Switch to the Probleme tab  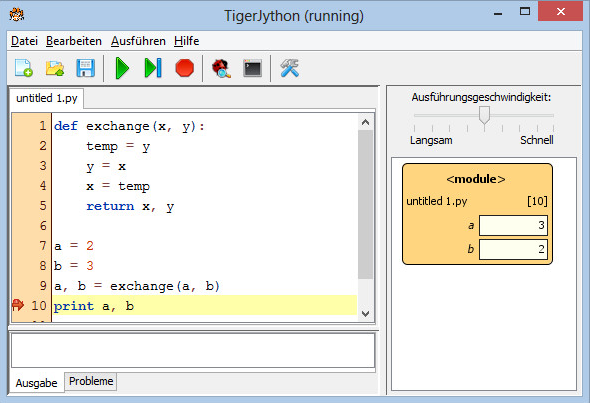pyautogui.click(x=91, y=381)
